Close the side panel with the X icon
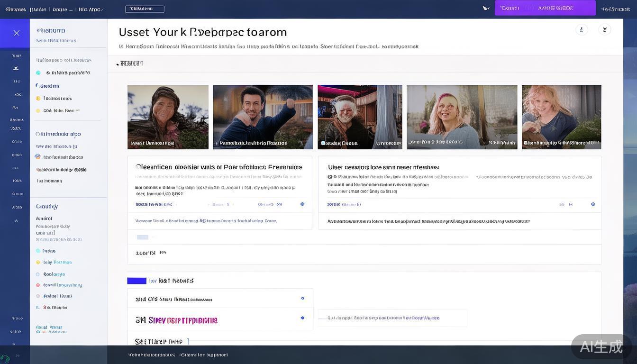This screenshot has width=637, height=364. 16,33
